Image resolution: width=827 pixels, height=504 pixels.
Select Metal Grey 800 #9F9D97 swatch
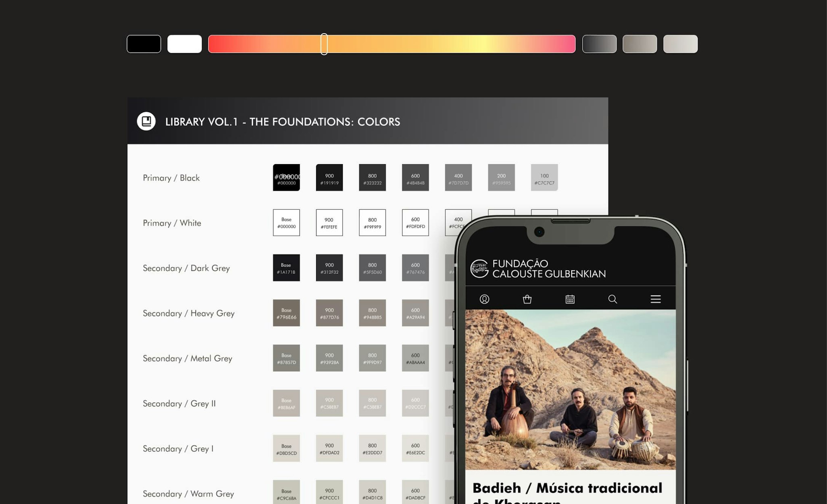tap(373, 358)
